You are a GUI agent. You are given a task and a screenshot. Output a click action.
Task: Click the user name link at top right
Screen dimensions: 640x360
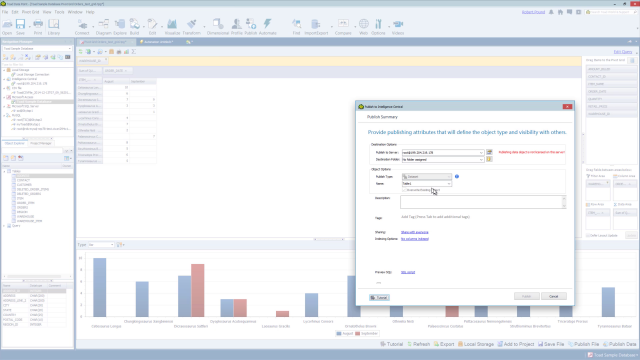coord(533,12)
